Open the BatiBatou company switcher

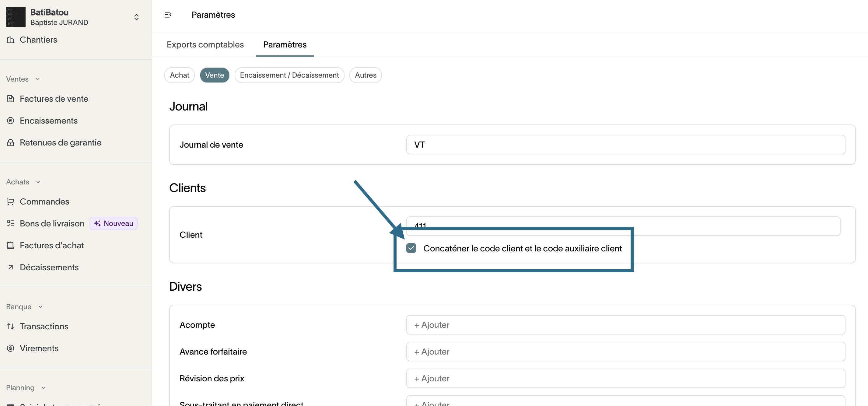pyautogui.click(x=136, y=17)
